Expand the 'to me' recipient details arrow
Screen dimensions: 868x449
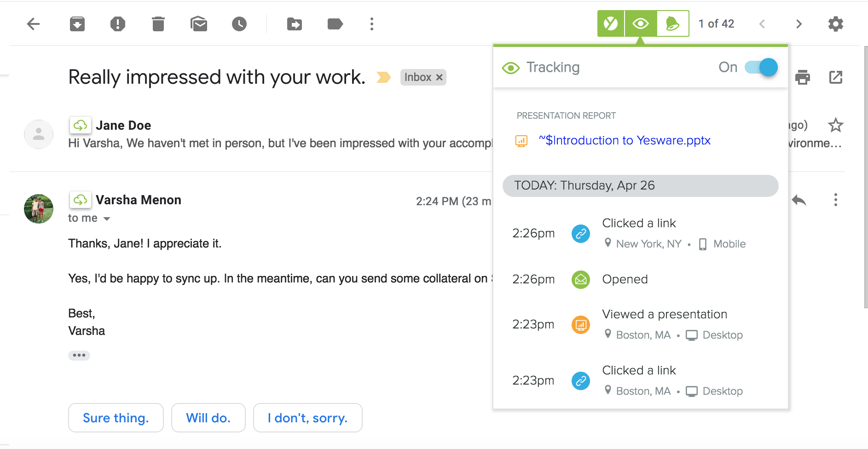point(107,219)
